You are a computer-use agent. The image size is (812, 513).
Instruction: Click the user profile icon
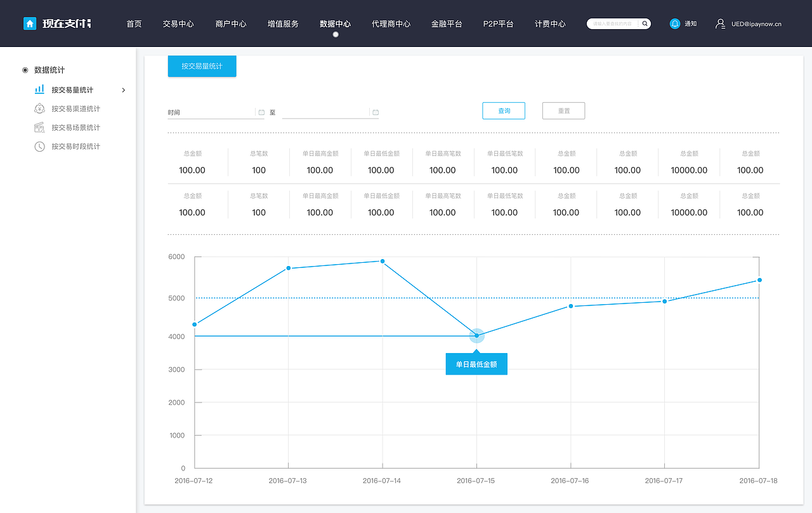tap(720, 23)
